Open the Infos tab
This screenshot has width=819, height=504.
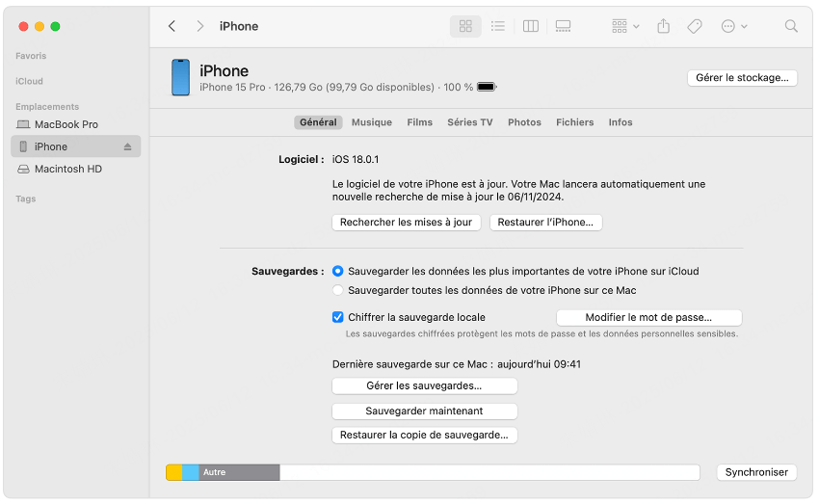pos(620,122)
